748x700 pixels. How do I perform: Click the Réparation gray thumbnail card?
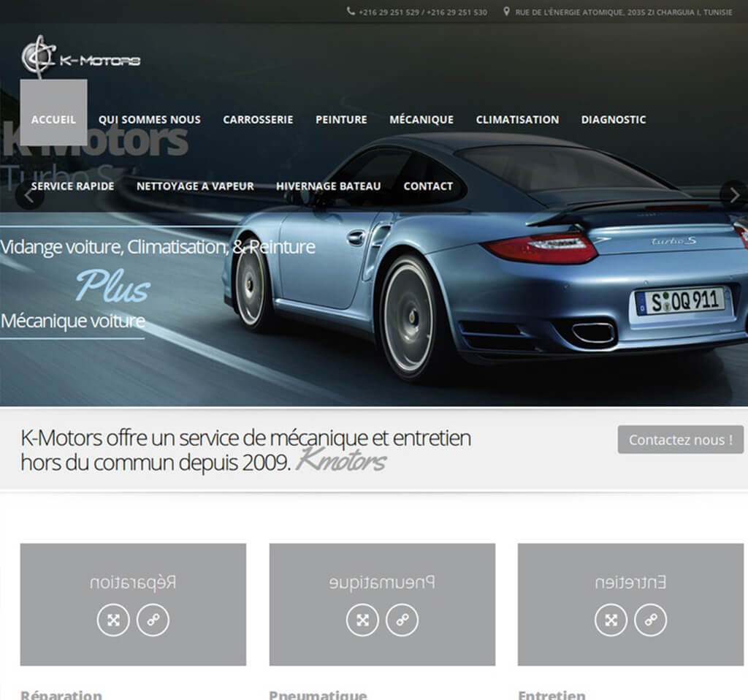pos(133,604)
